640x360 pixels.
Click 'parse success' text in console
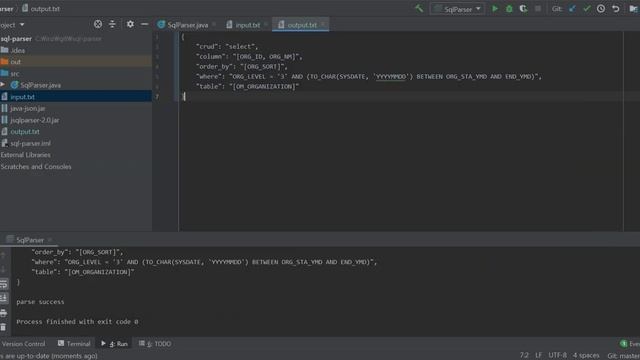(x=40, y=302)
